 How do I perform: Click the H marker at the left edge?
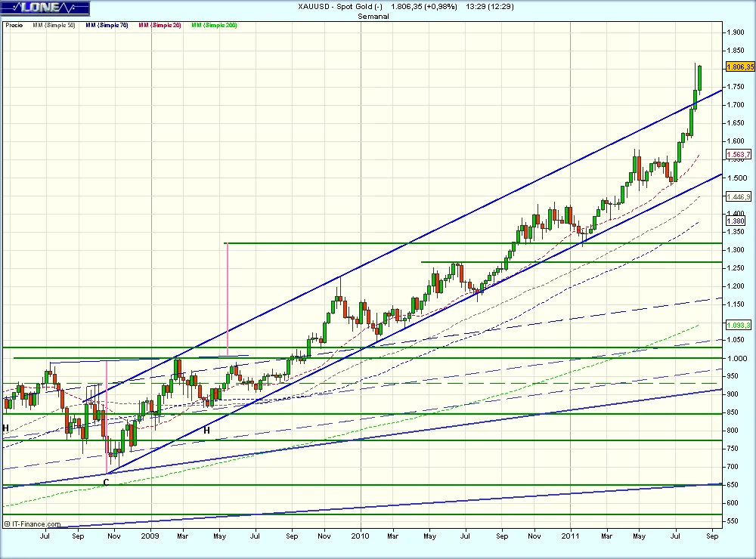[x=5, y=428]
